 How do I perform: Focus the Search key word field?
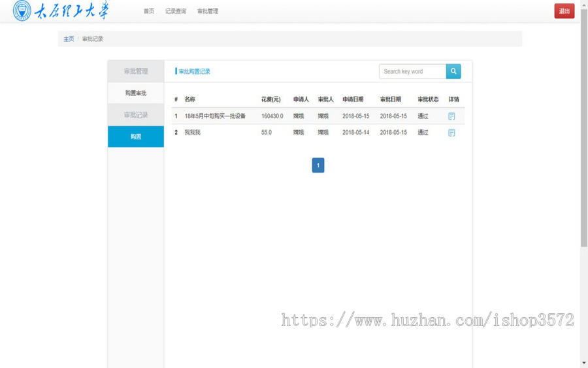[412, 71]
